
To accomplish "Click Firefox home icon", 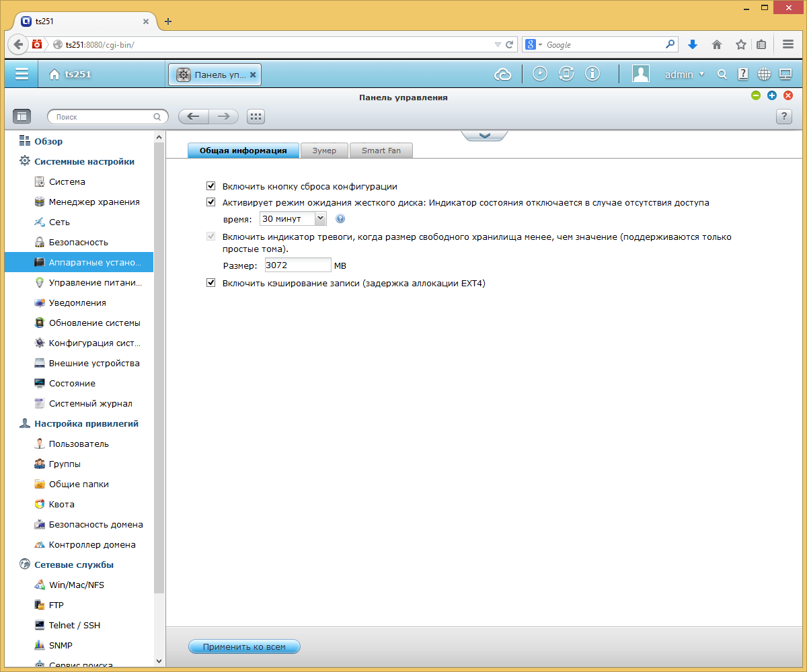I will click(717, 44).
